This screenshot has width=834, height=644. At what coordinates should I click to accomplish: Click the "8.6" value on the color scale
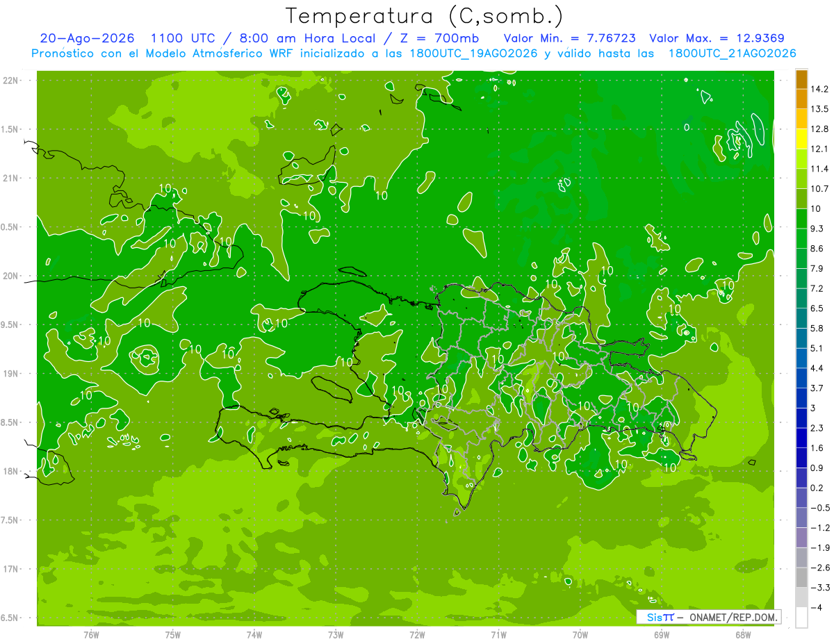(x=817, y=249)
